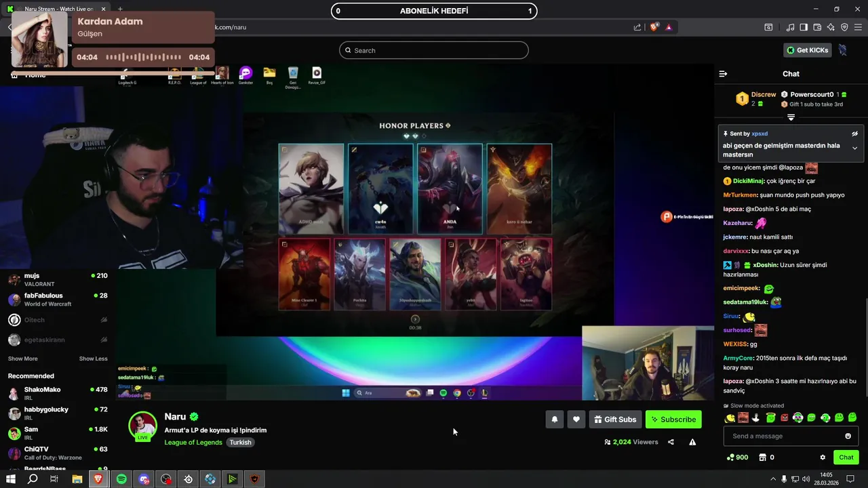The width and height of the screenshot is (868, 488).
Task: Click the tab search icon in the Brave toolbar
Action: point(768,27)
